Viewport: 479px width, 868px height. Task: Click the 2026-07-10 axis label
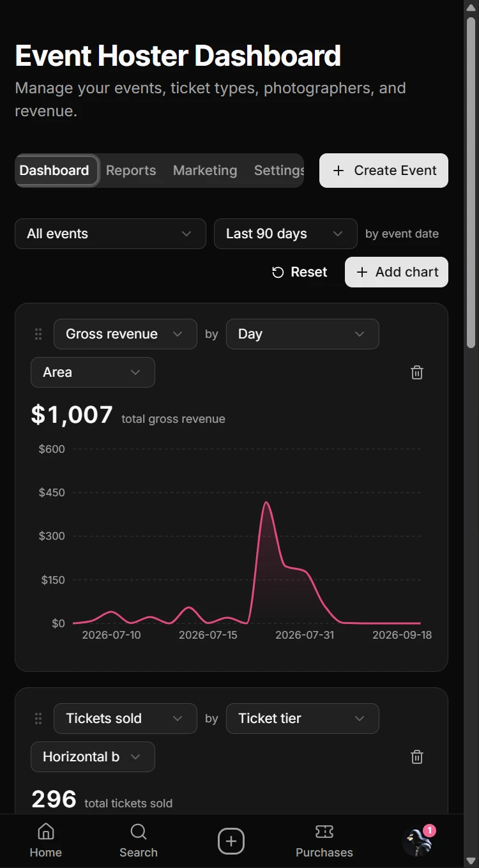(x=112, y=636)
